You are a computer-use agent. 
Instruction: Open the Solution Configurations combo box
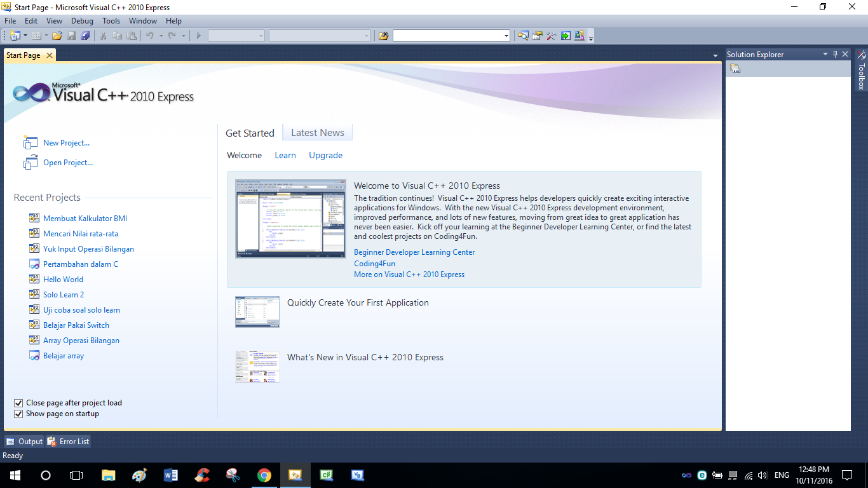coord(236,36)
